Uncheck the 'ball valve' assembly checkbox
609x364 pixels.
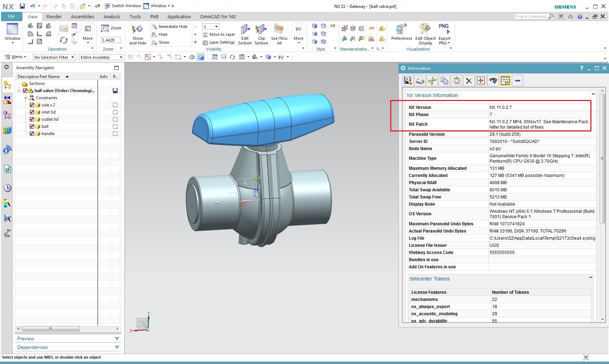pyautogui.click(x=25, y=91)
